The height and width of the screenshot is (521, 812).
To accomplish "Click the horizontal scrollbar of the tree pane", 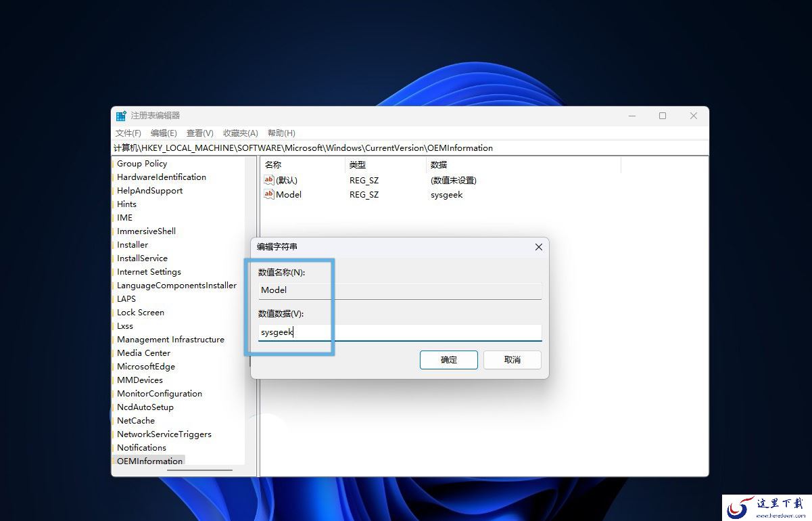I will 199,470.
